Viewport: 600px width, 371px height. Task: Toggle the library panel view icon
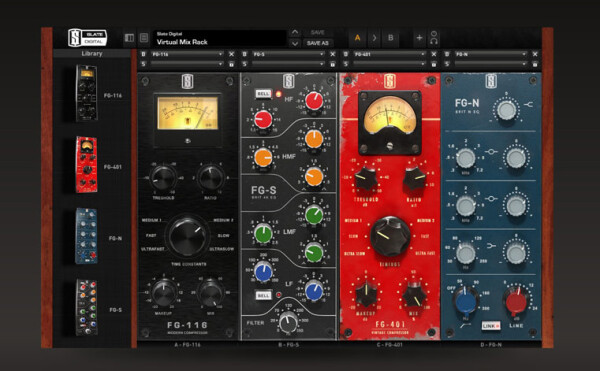[129, 38]
